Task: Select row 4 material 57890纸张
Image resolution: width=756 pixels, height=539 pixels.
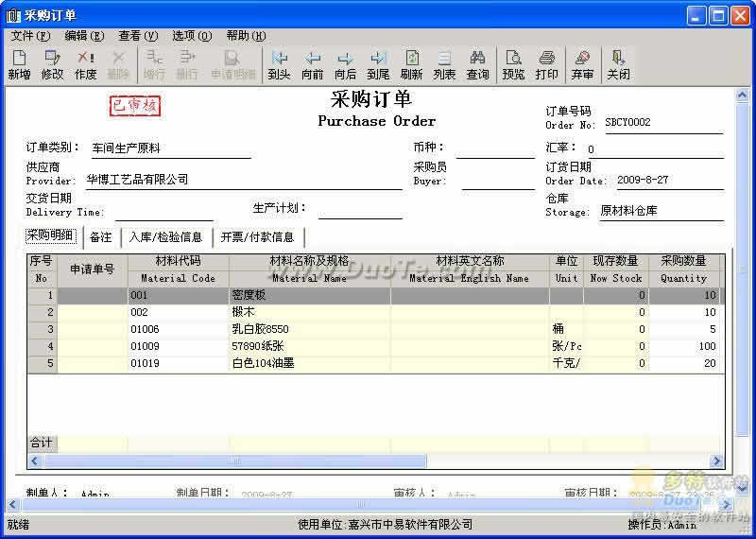Action: [310, 346]
